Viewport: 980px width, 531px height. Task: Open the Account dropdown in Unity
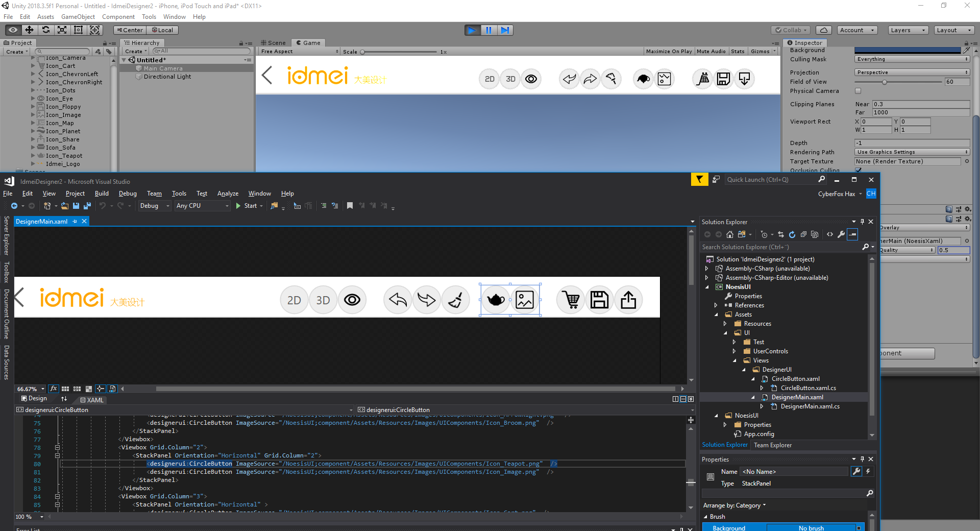coord(857,30)
